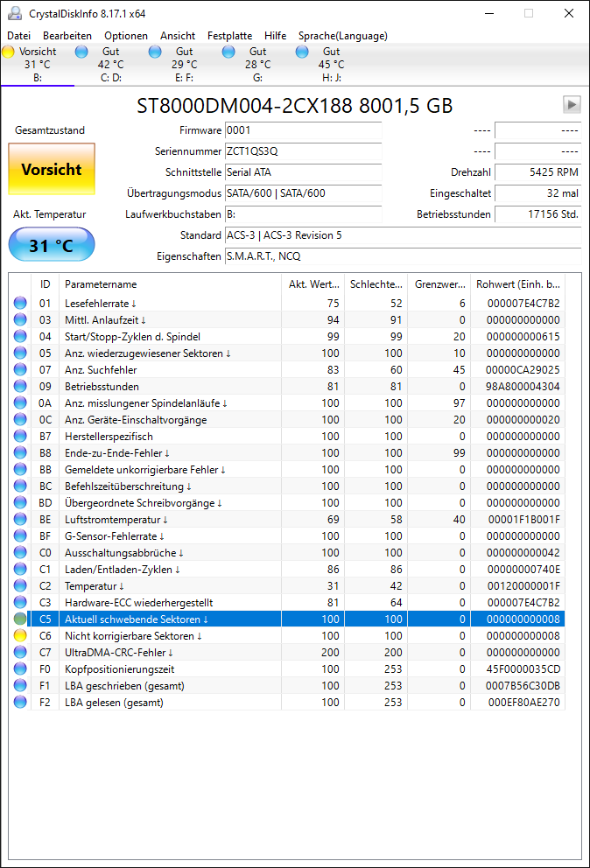Click the Übertragungsmodus SATA/600 field
The image size is (590, 868).
[304, 193]
